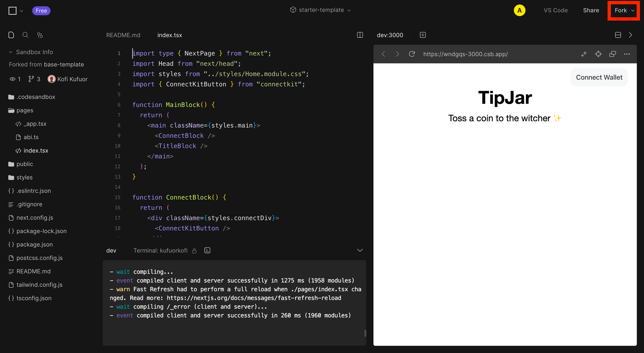Click the Connect Wallet button

(599, 77)
